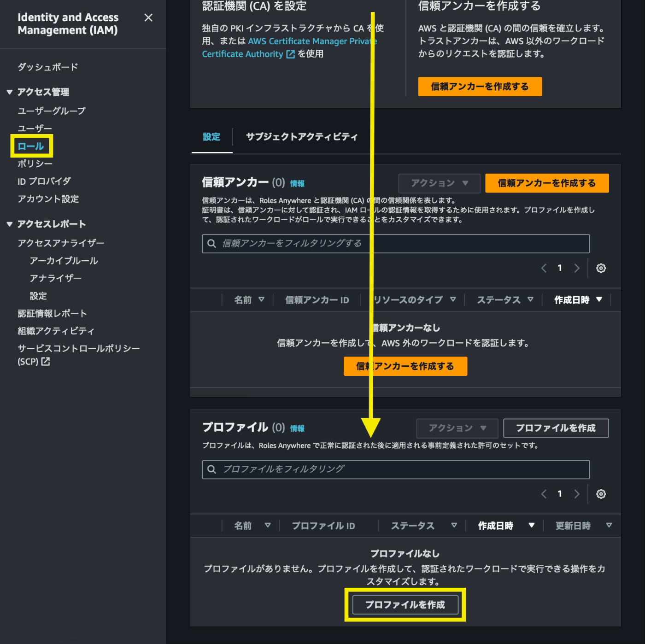Go to next page in trust anchor table
The width and height of the screenshot is (645, 644).
point(577,268)
